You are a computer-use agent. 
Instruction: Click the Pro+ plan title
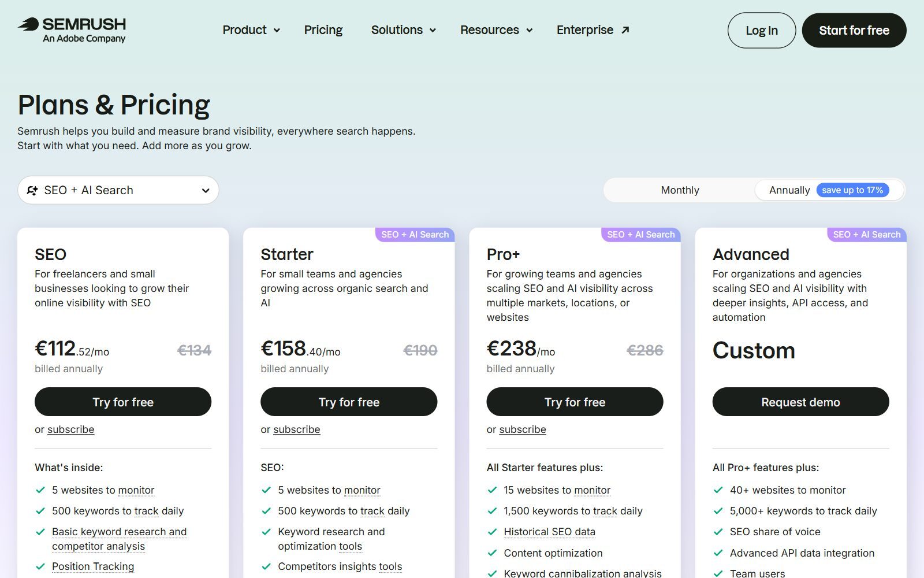coord(503,254)
